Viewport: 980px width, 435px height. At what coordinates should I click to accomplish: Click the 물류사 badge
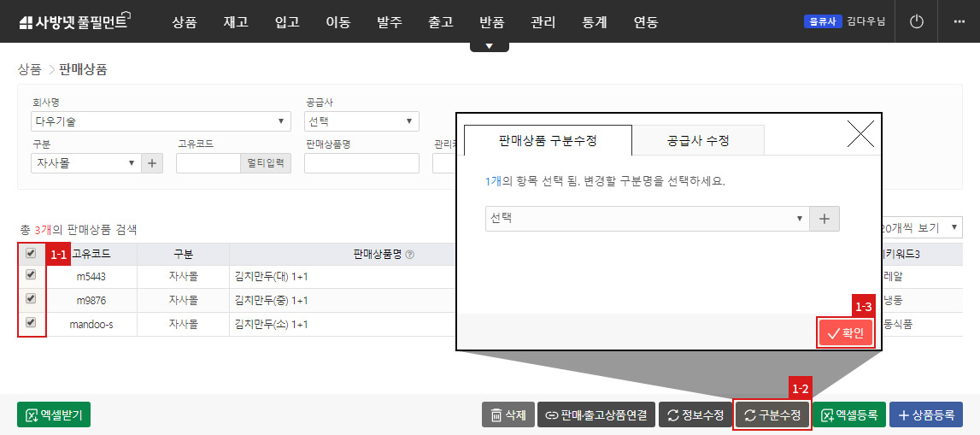(822, 21)
